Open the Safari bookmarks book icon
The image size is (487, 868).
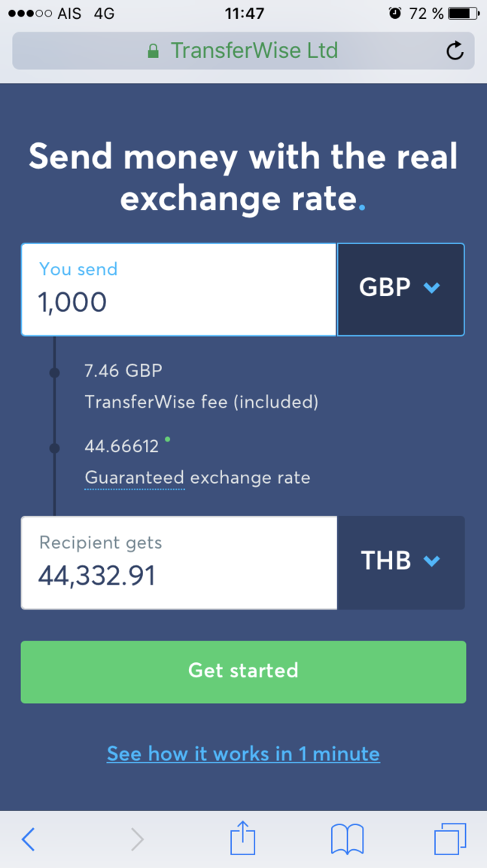(x=347, y=839)
